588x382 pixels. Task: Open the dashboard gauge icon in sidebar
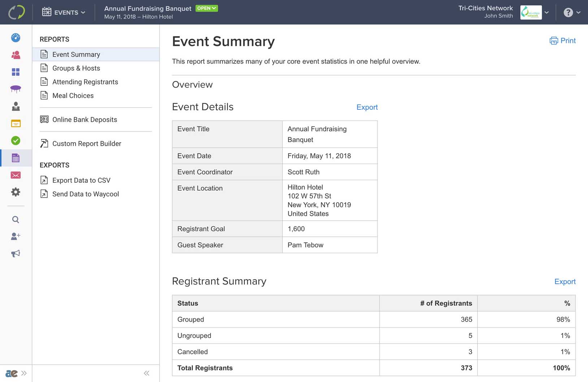(x=16, y=38)
